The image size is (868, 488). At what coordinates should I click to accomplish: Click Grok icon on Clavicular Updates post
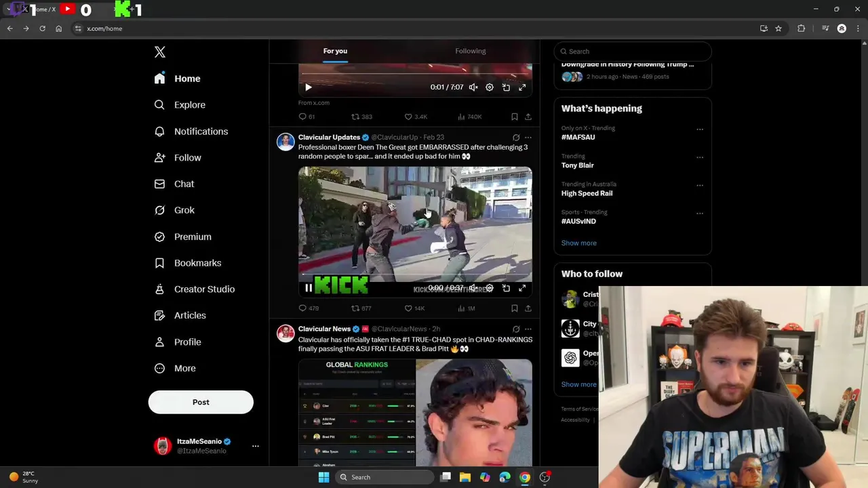[516, 138]
